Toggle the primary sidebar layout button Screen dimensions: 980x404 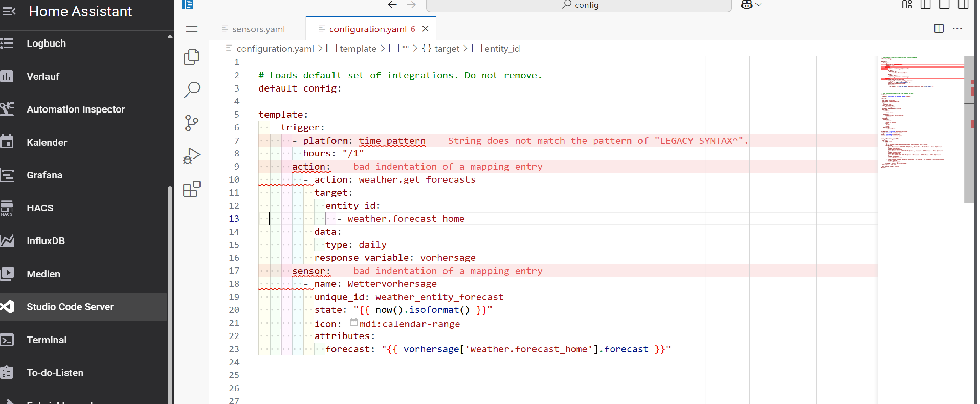pos(925,5)
